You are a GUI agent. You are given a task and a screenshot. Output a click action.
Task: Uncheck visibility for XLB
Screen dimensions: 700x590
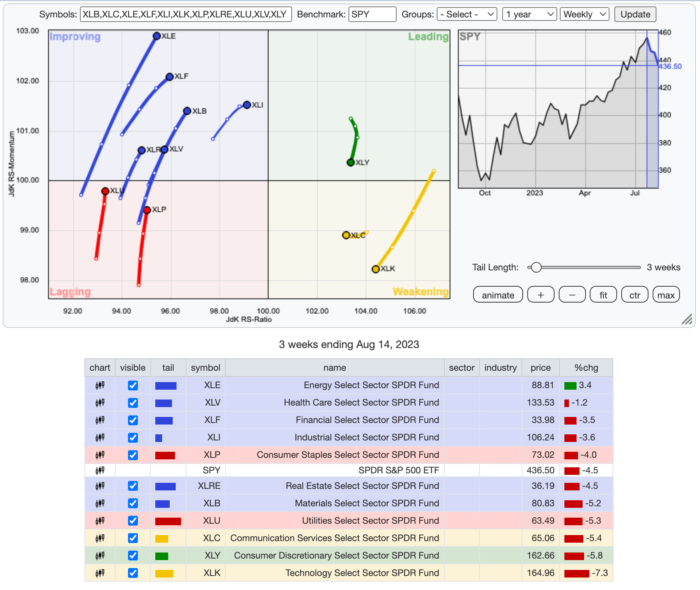coord(133,503)
